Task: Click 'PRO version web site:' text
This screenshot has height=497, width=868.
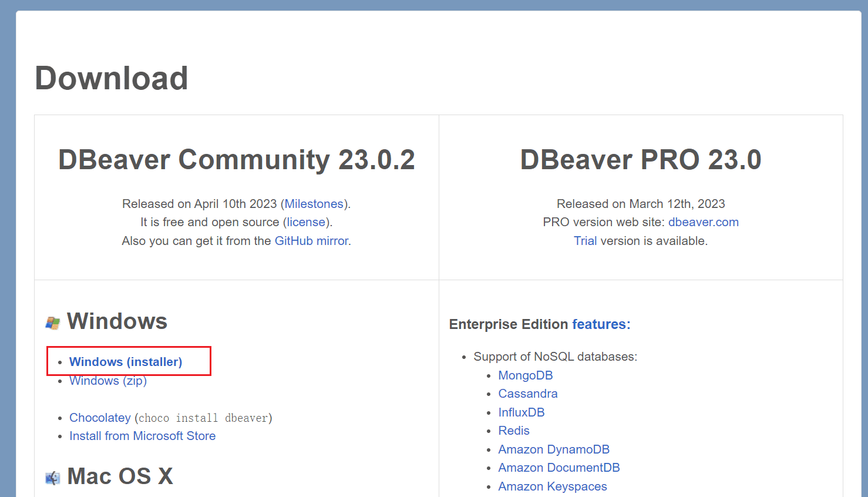Action: click(604, 222)
